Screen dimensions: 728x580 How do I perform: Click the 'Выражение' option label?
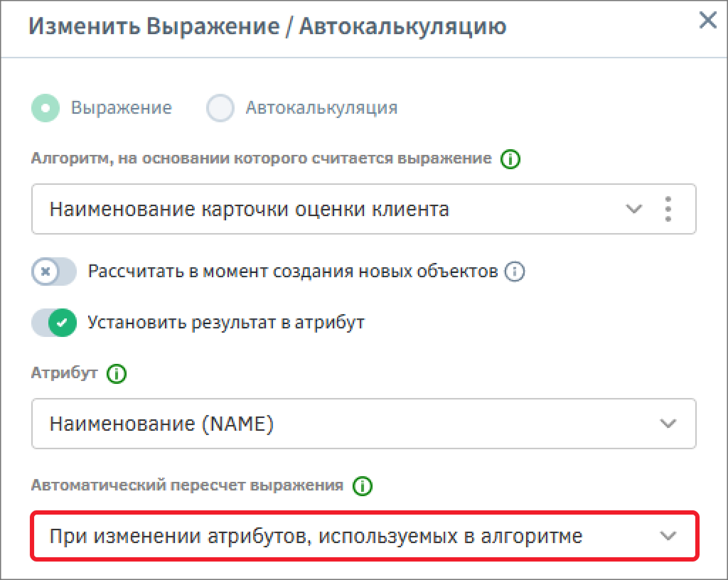(121, 109)
